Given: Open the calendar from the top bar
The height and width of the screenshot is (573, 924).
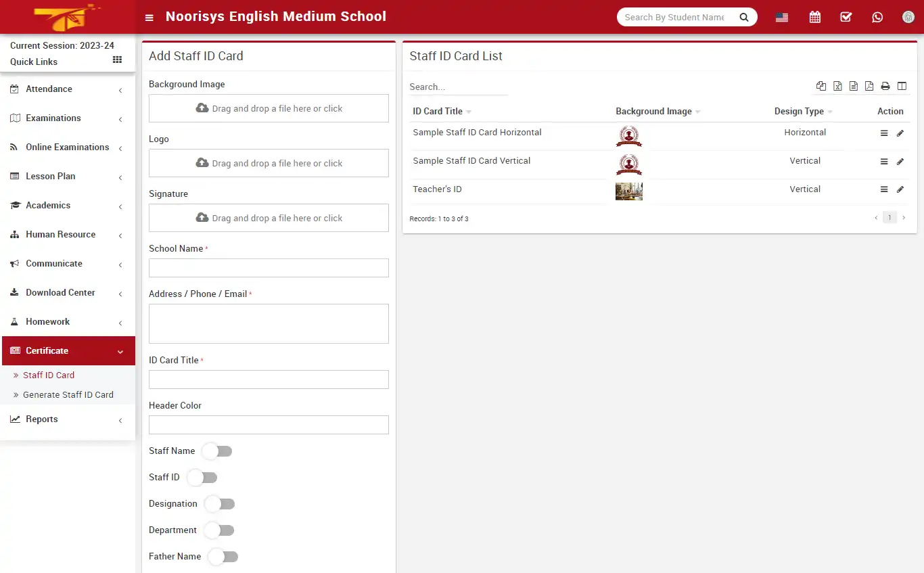Looking at the screenshot, I should pyautogui.click(x=814, y=17).
